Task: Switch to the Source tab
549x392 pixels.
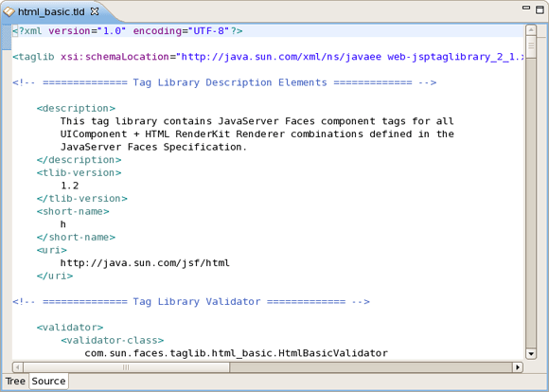Action: tap(48, 382)
